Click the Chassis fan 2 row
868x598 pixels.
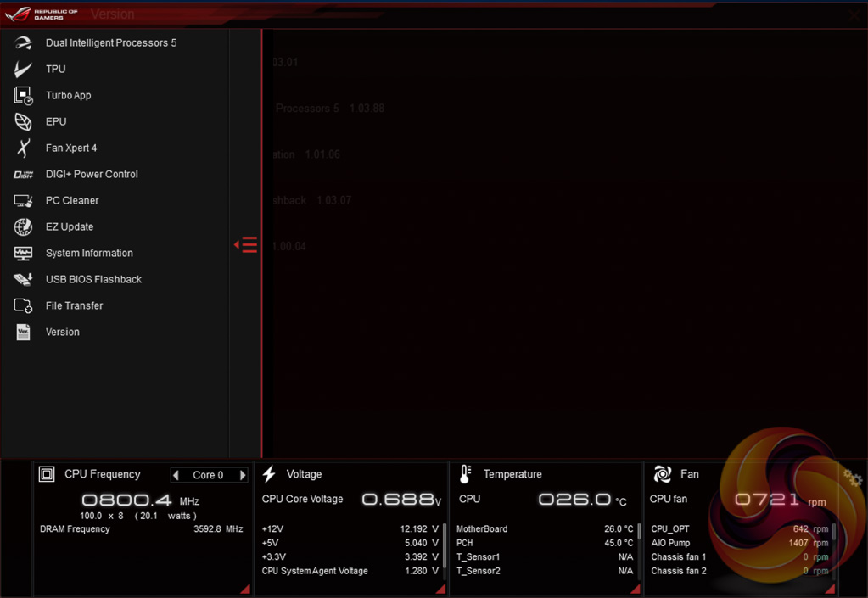click(740, 571)
